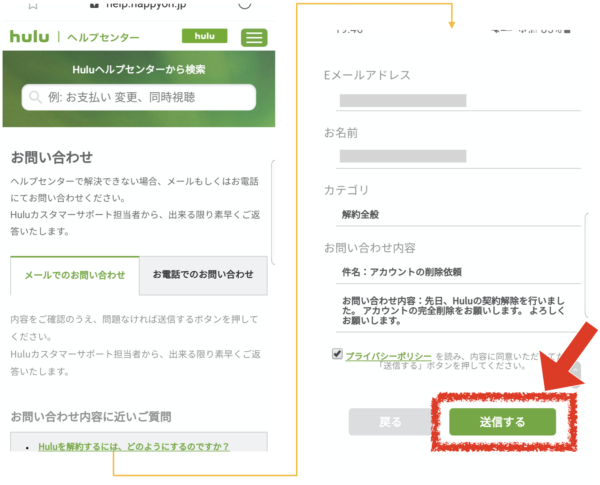Open the カテゴリ field showing 解約全般

pos(458,215)
